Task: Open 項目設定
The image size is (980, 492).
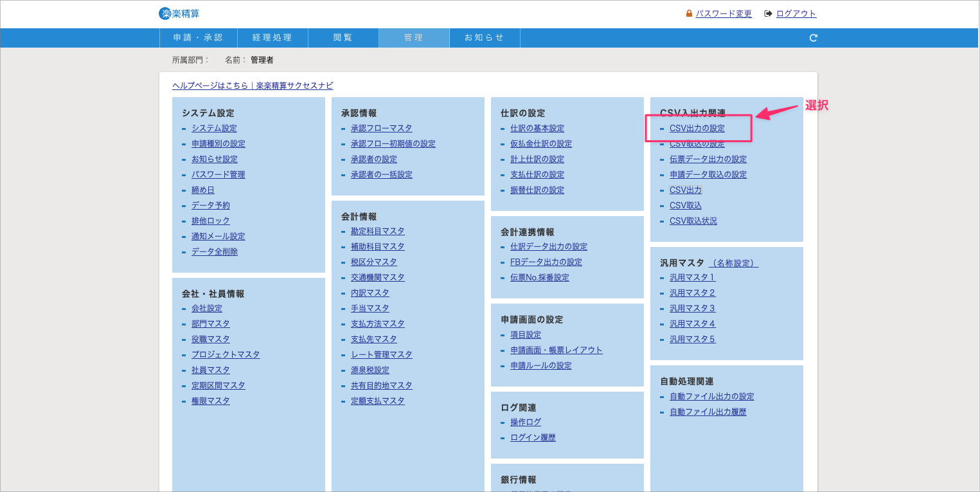Action: point(526,335)
